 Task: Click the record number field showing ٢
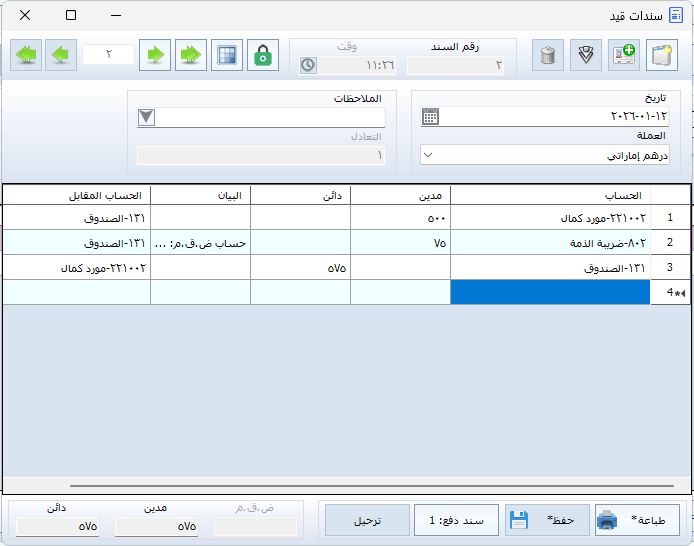pyautogui.click(x=108, y=55)
